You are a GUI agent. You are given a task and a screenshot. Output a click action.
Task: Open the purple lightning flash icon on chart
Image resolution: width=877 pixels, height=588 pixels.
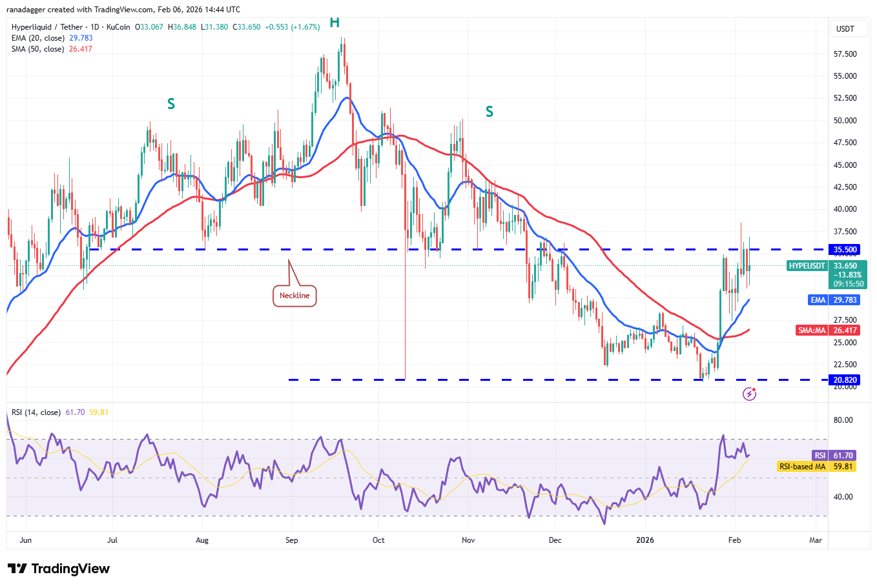coord(749,394)
